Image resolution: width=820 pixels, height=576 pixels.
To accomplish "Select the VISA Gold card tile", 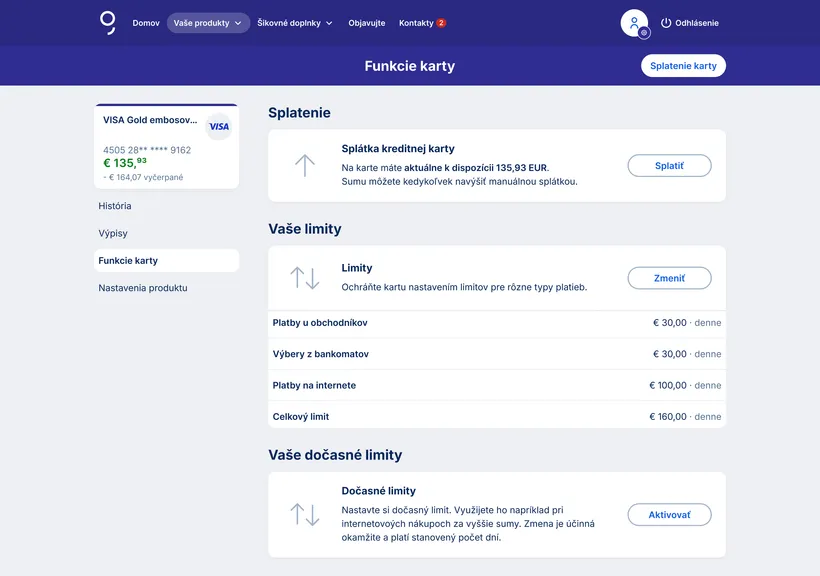I will coord(166,148).
